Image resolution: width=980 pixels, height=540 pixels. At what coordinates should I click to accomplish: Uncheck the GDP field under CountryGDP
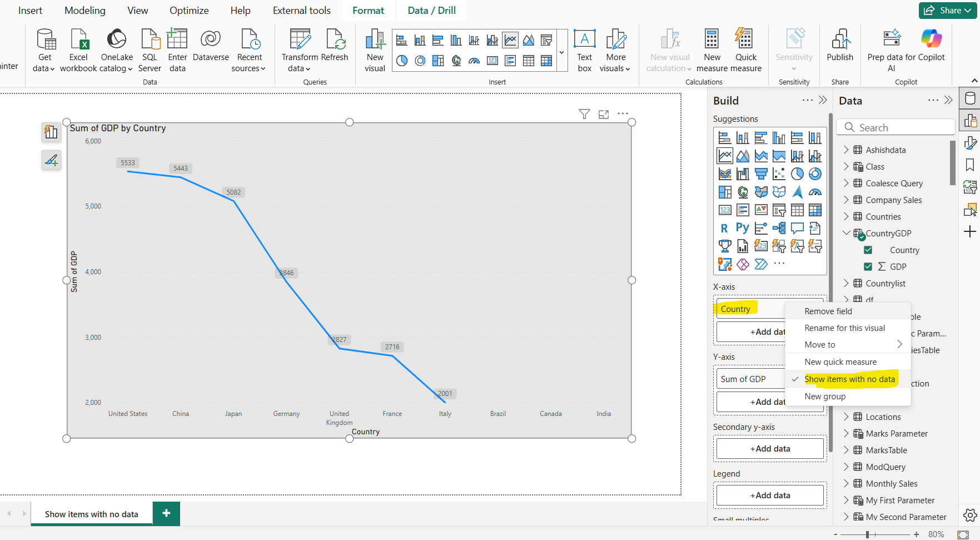868,266
